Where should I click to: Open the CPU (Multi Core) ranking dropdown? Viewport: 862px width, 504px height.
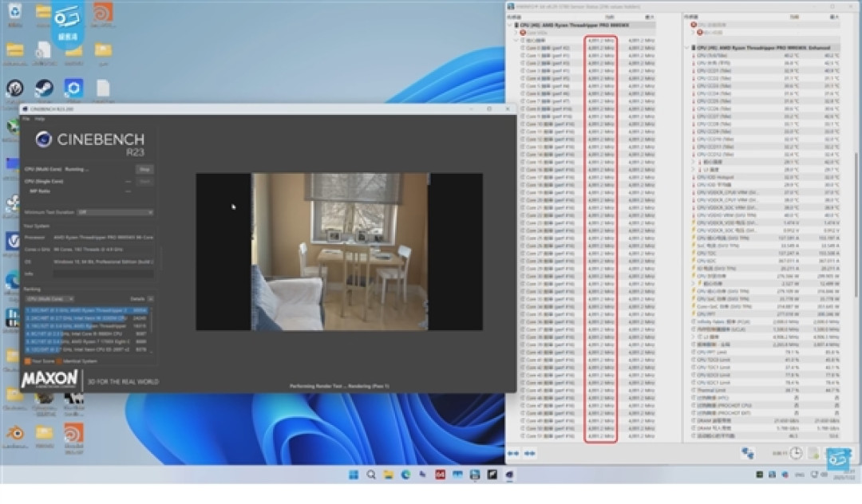[x=49, y=299]
